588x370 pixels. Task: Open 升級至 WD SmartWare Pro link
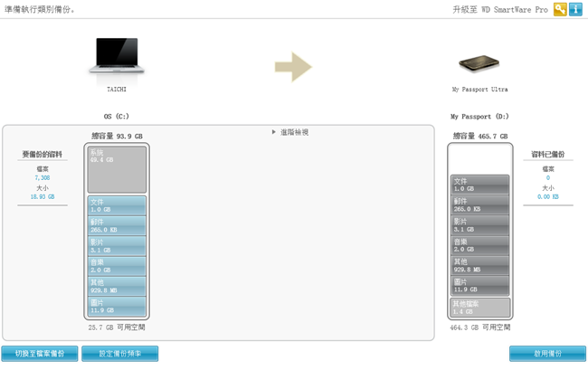[500, 10]
